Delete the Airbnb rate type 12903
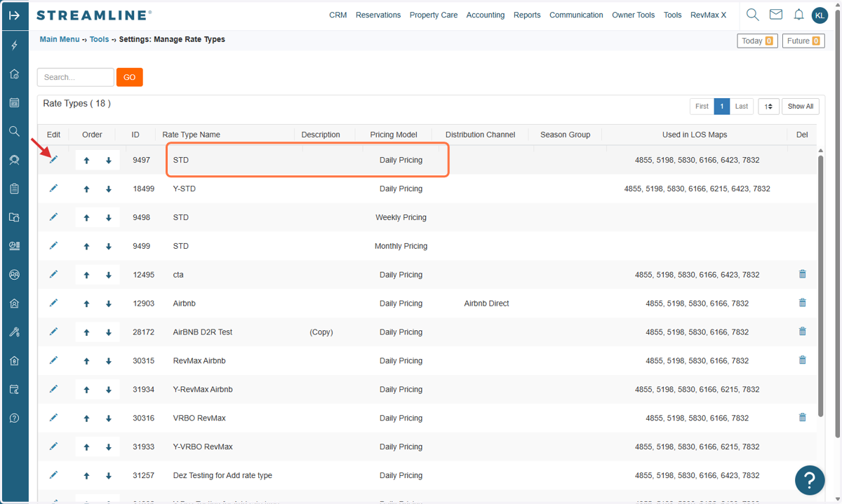Viewport: 842px width, 504px height. point(803,303)
